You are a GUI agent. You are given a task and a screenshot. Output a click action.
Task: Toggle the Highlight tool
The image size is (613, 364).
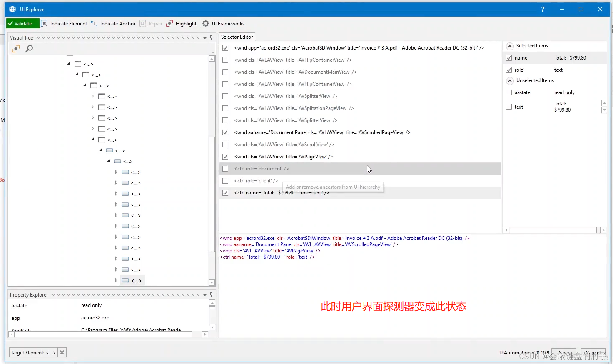[x=181, y=24]
